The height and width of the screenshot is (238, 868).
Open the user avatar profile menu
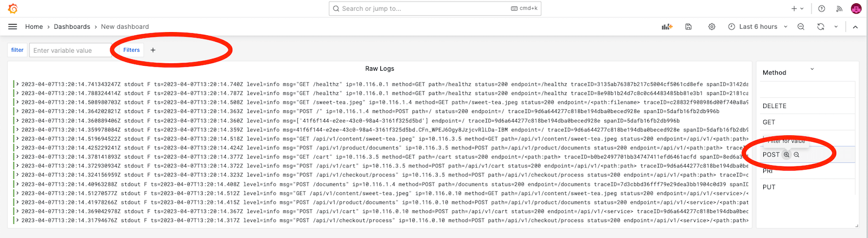(x=856, y=9)
